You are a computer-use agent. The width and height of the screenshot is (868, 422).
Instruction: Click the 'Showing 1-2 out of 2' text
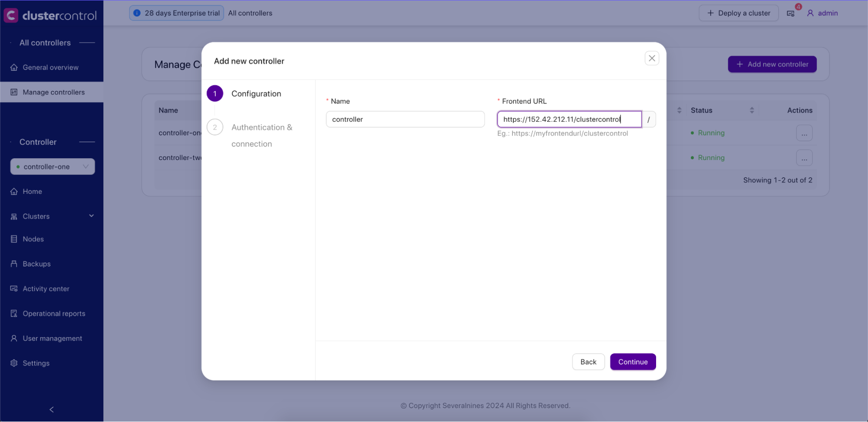click(x=777, y=180)
